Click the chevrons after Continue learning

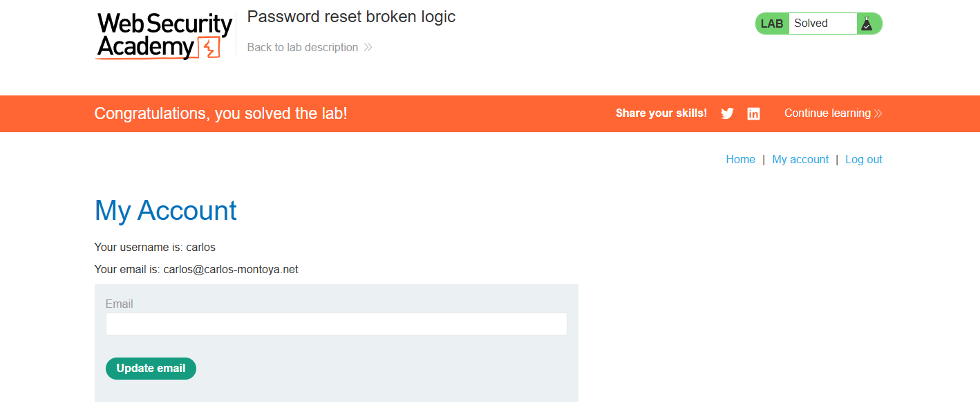878,113
